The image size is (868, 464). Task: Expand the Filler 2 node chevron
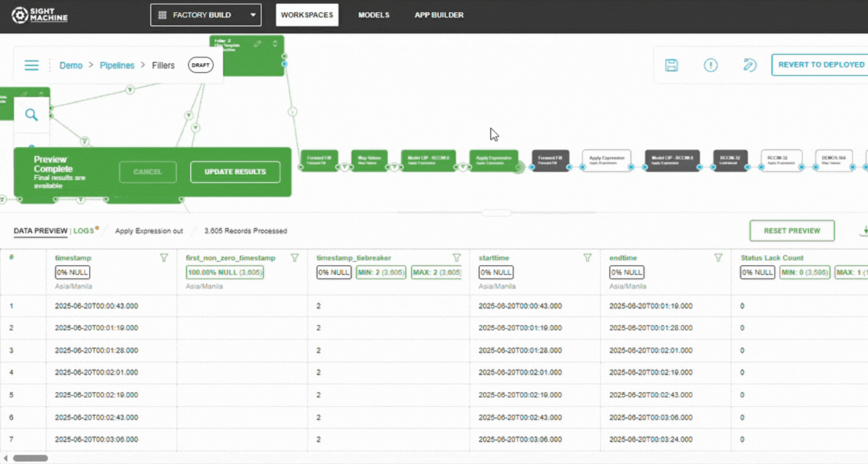pyautogui.click(x=275, y=43)
